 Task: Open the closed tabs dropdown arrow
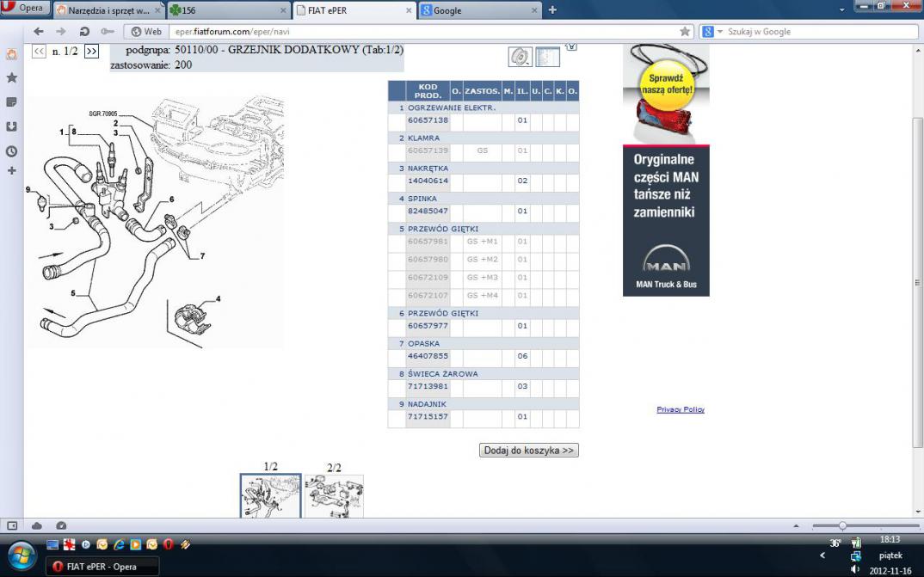(841, 10)
